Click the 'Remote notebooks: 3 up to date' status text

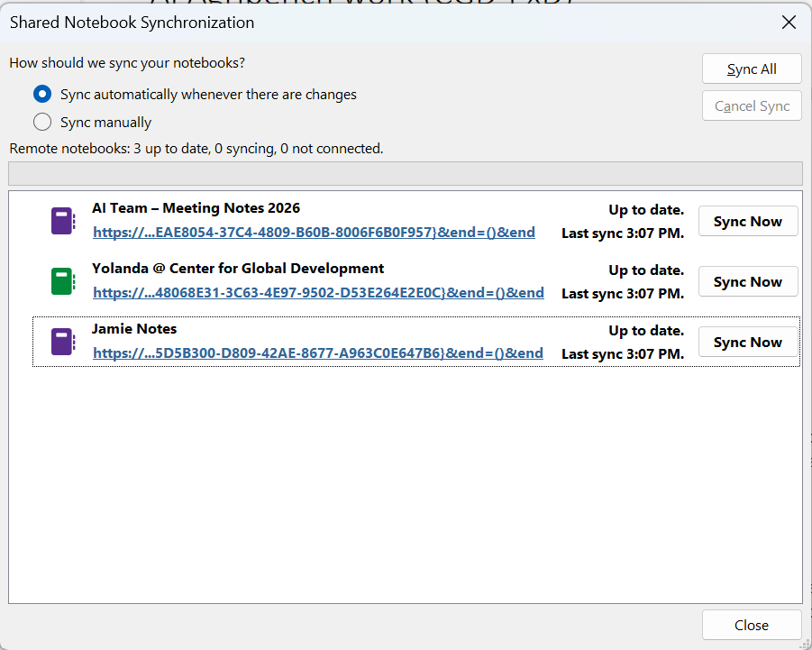click(x=196, y=149)
